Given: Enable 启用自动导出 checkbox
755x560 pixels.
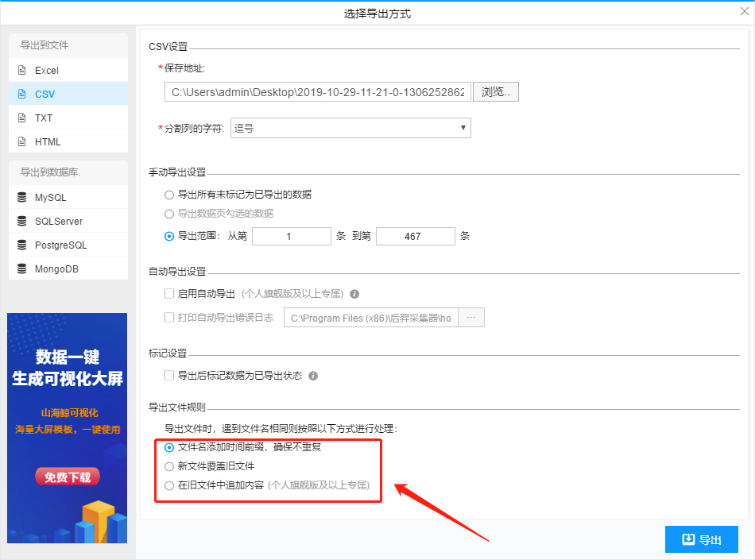Looking at the screenshot, I should [169, 293].
